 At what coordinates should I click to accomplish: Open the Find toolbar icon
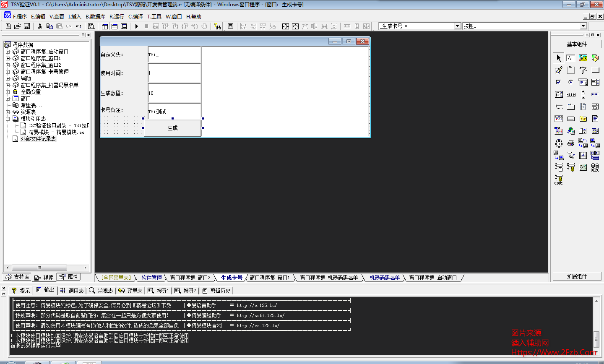[91, 26]
